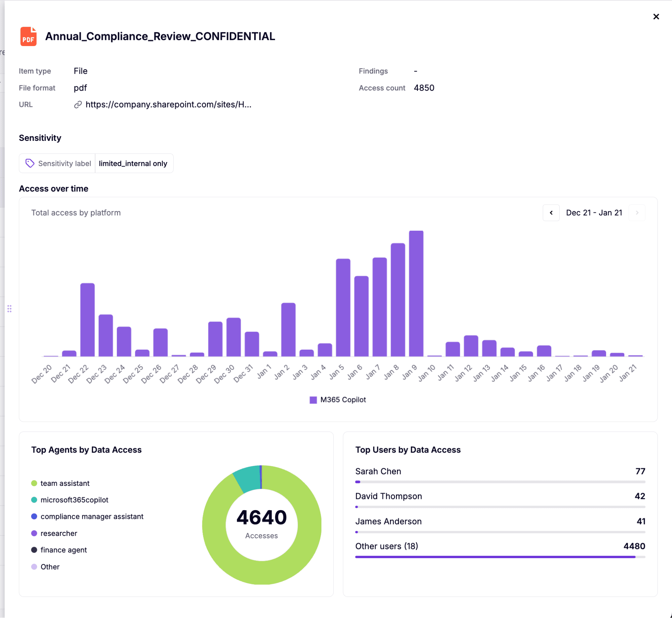672x618 pixels.
Task: Click the limited_internal only label value
Action: (x=133, y=163)
